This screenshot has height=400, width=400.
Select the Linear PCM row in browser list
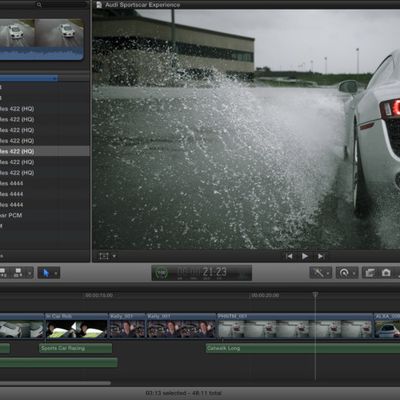coord(44,215)
